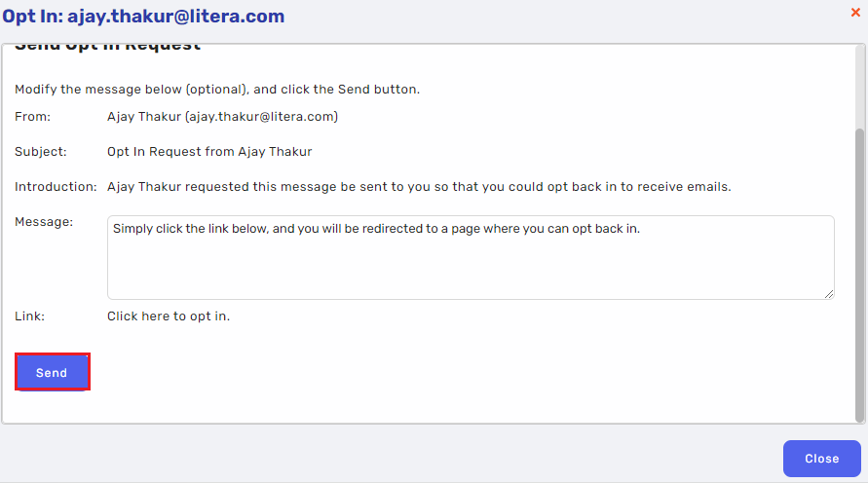Click the dialog's vertical scrollbar thumb
The image size is (868, 483).
(x=859, y=275)
